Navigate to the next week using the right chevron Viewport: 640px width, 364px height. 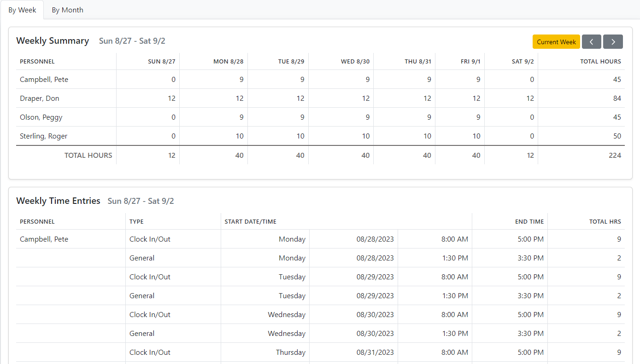[613, 41]
